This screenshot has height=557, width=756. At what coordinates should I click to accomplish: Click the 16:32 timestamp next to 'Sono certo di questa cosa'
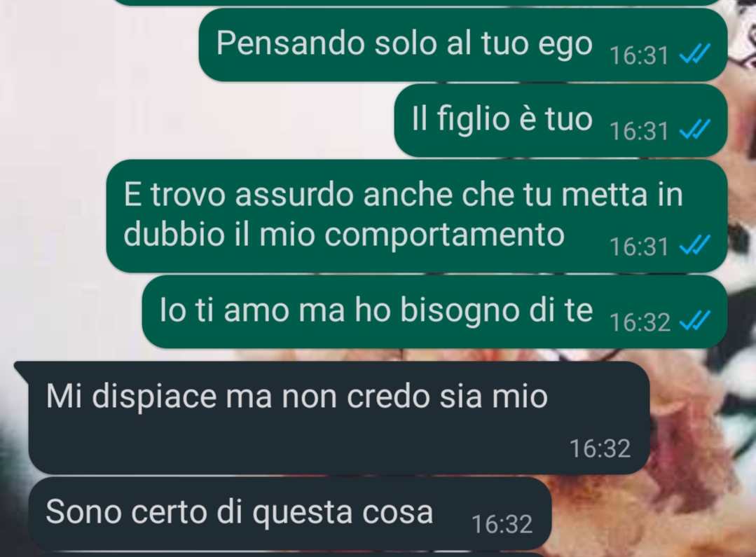click(502, 524)
